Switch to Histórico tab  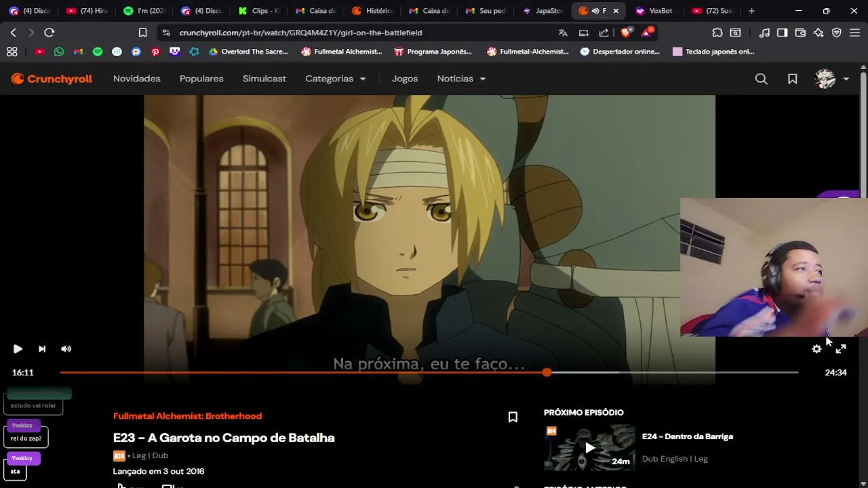pos(374,11)
